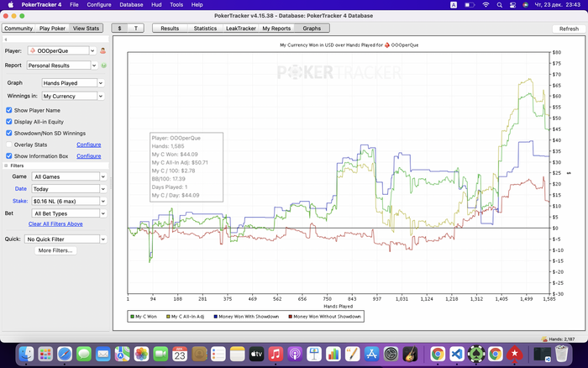Collapse the Filters section expander
The width and height of the screenshot is (588, 368).
tap(6, 166)
